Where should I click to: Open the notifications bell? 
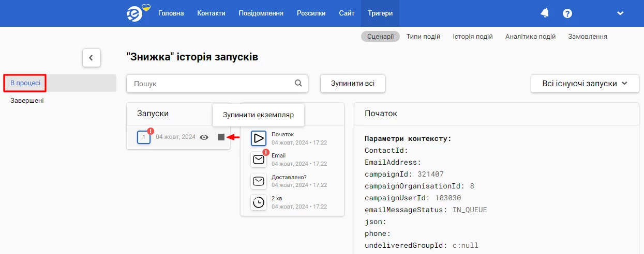click(545, 13)
